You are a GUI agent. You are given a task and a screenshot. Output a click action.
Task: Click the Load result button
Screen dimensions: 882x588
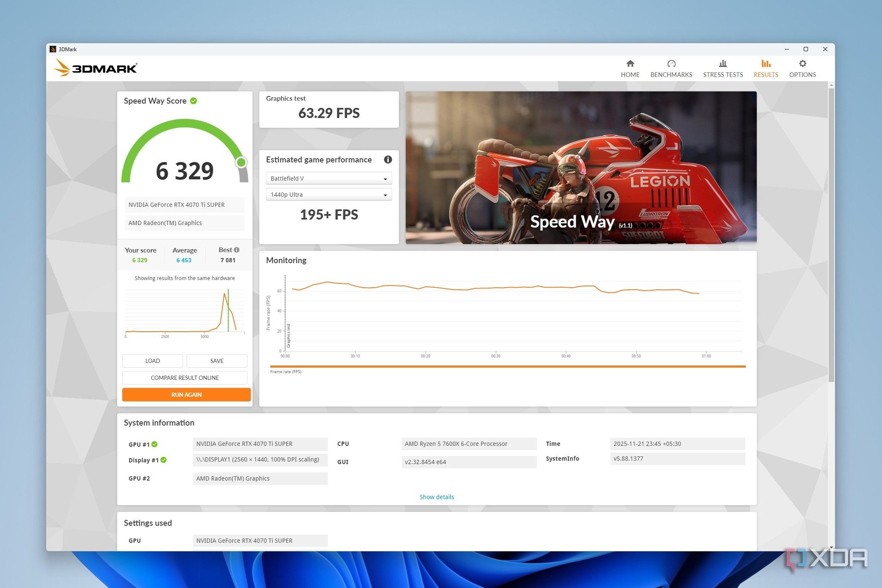tap(152, 361)
